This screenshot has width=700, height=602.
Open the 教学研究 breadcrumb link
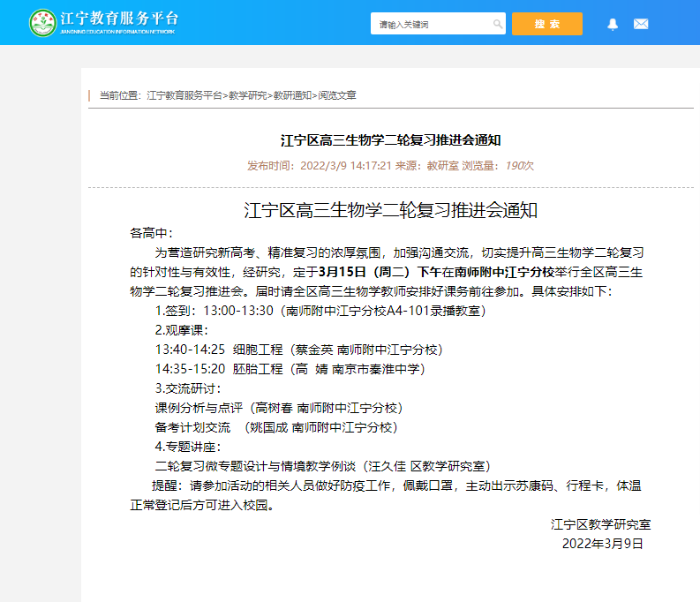pyautogui.click(x=248, y=95)
